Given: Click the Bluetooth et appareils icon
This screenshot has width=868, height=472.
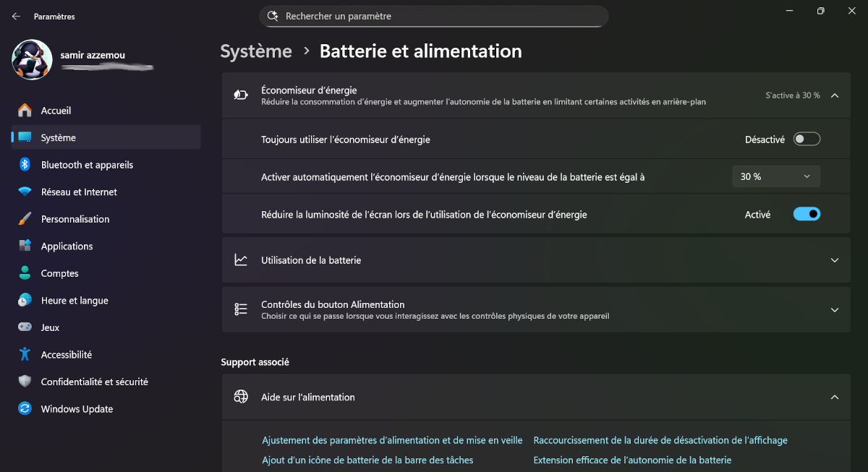Looking at the screenshot, I should point(25,165).
